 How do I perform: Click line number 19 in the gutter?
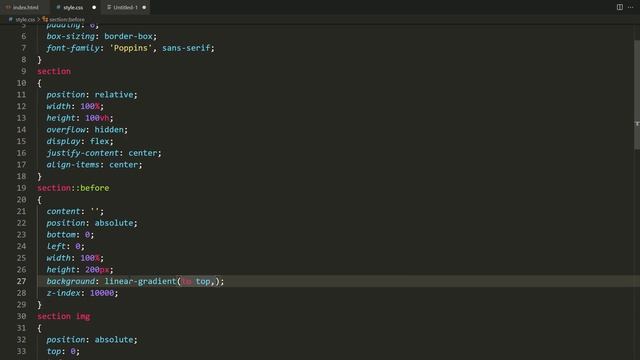21,188
